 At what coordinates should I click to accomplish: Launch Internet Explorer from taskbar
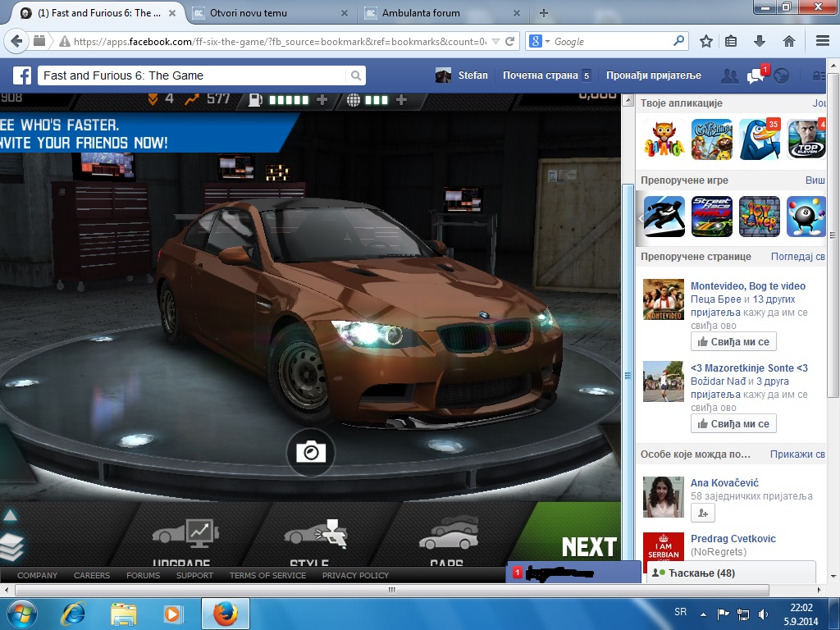tap(73, 614)
